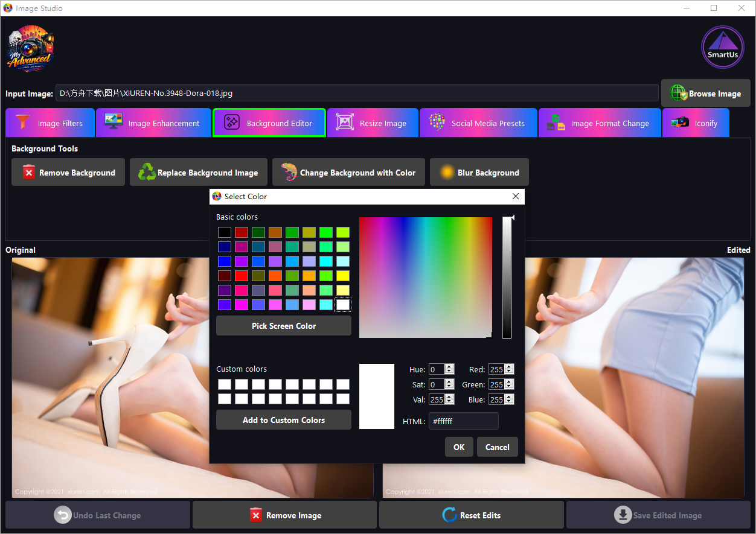Image resolution: width=756 pixels, height=534 pixels.
Task: Click the SmartUs logo icon
Action: tap(722, 48)
